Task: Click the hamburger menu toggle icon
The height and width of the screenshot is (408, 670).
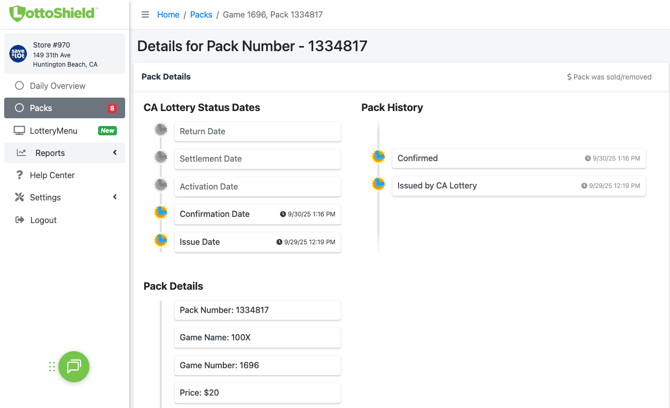Action: [x=145, y=15]
